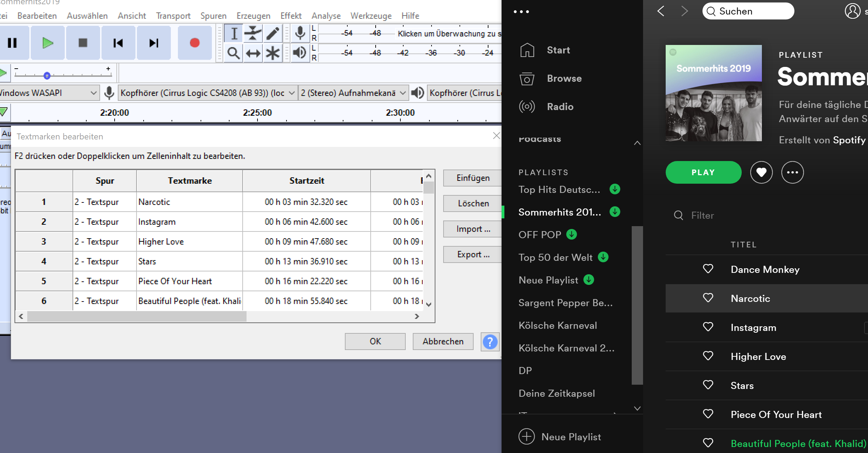Select the Zoom magnifier tool

tap(234, 53)
